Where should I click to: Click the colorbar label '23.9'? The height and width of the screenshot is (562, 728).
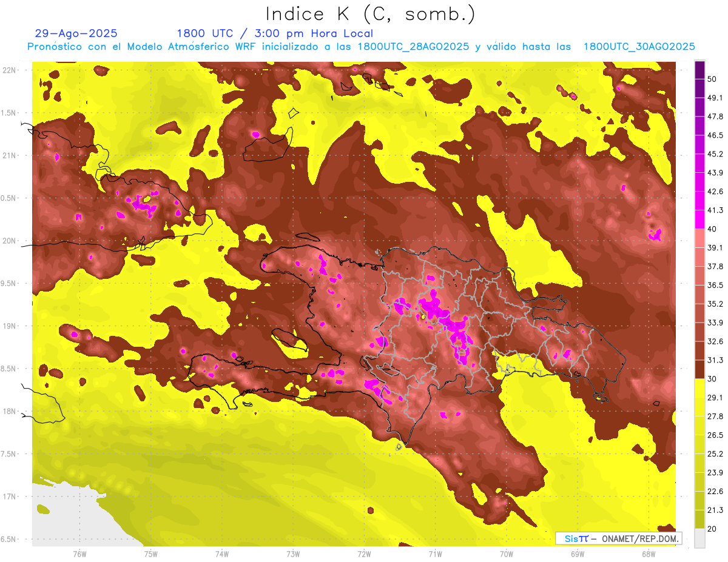pyautogui.click(x=715, y=472)
